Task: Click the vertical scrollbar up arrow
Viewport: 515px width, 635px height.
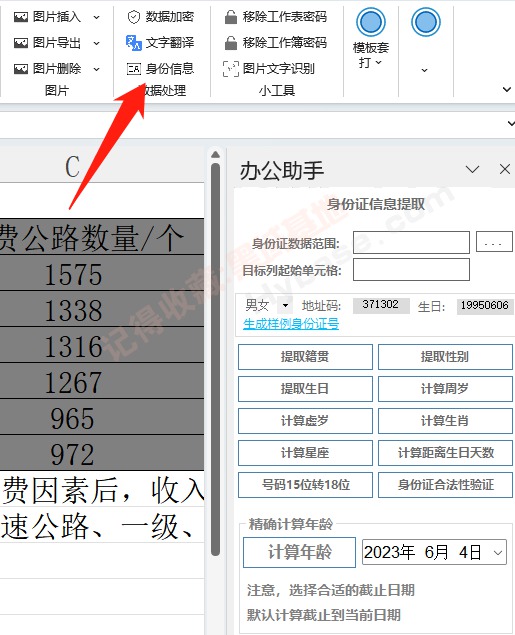Action: tap(215, 155)
